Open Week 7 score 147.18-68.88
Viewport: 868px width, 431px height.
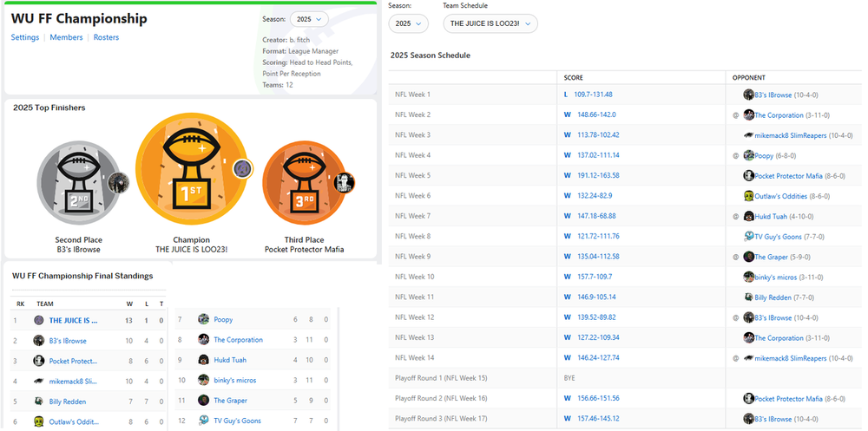coord(595,216)
